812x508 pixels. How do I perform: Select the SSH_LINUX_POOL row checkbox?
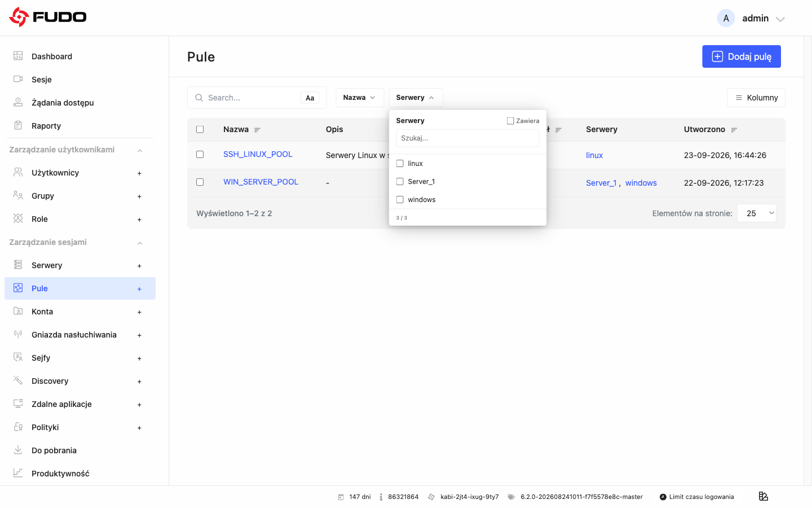click(200, 154)
